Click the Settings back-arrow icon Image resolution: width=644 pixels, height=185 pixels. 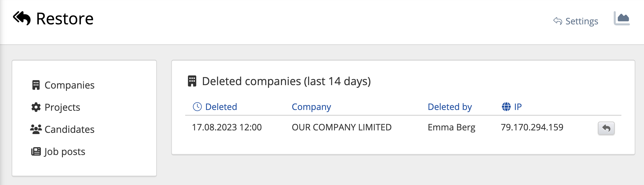click(558, 21)
